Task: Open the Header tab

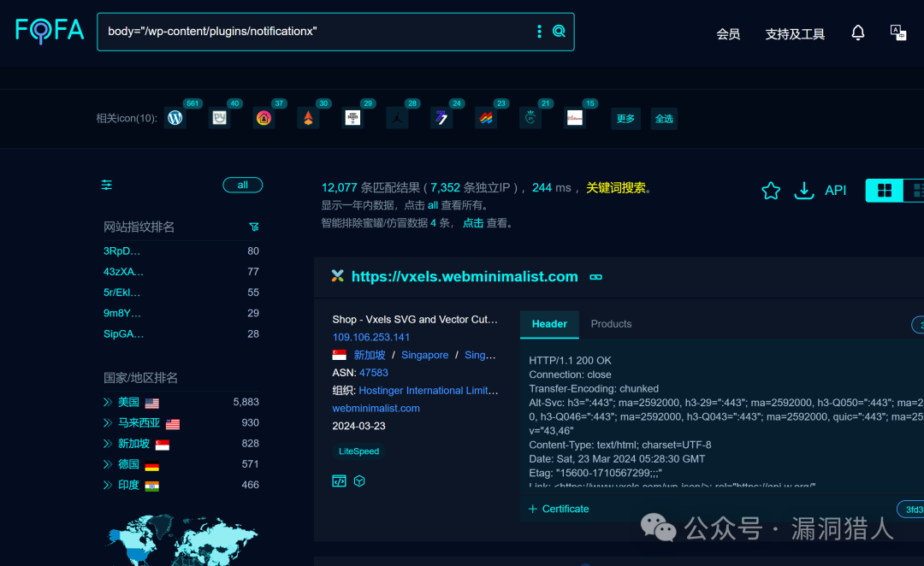Action: click(x=549, y=324)
